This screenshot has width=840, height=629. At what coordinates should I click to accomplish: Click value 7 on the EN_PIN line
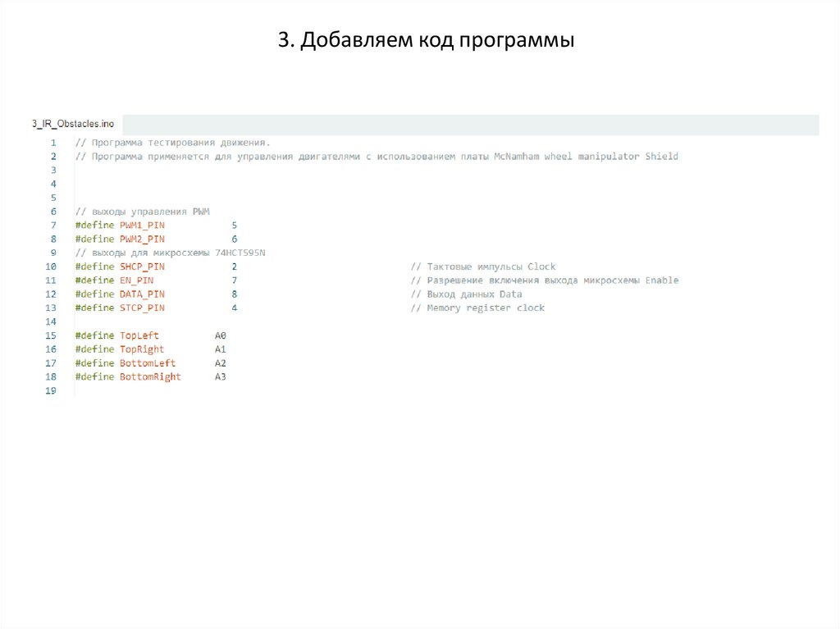tap(234, 280)
